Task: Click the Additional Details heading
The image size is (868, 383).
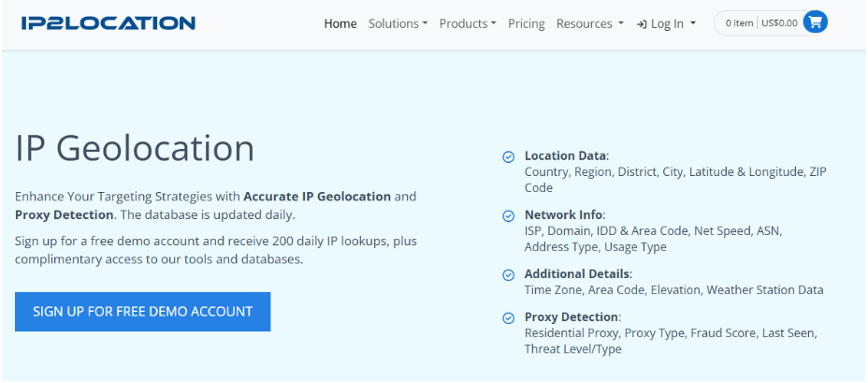Action: (577, 273)
